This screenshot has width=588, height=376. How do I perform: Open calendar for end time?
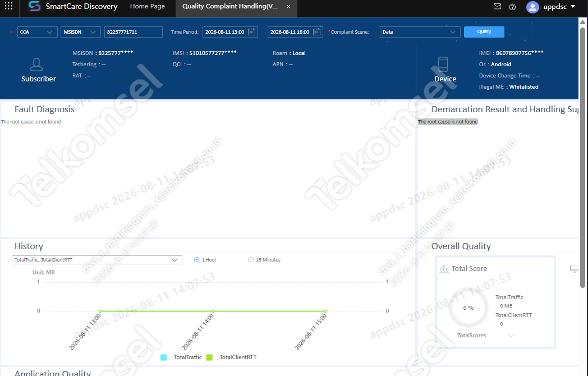pyautogui.click(x=317, y=32)
